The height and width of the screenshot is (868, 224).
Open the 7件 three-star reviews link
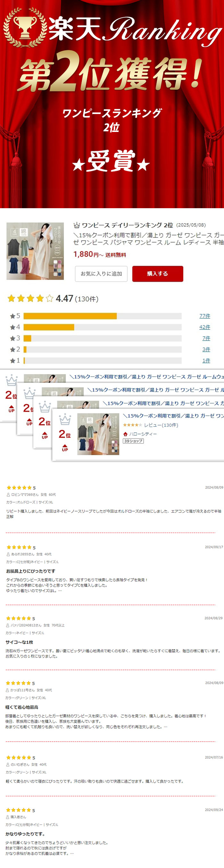click(206, 338)
